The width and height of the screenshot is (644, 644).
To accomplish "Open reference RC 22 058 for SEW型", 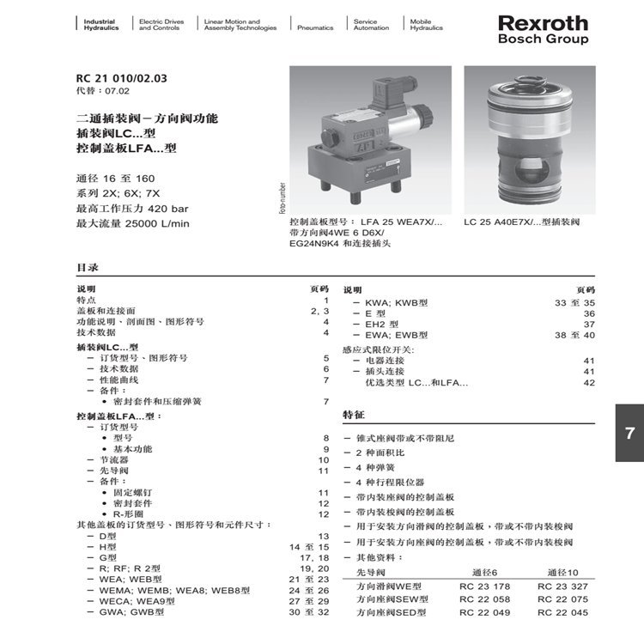I will [484, 599].
